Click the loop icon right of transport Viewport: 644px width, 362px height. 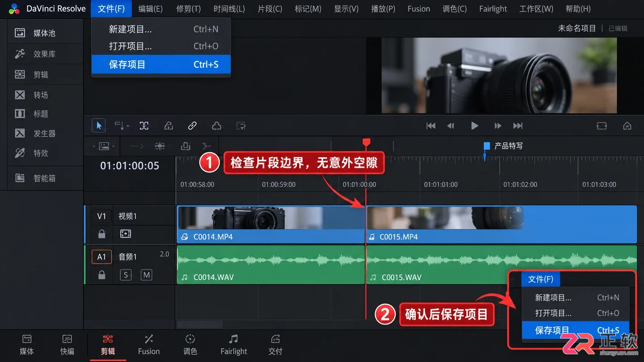602,126
